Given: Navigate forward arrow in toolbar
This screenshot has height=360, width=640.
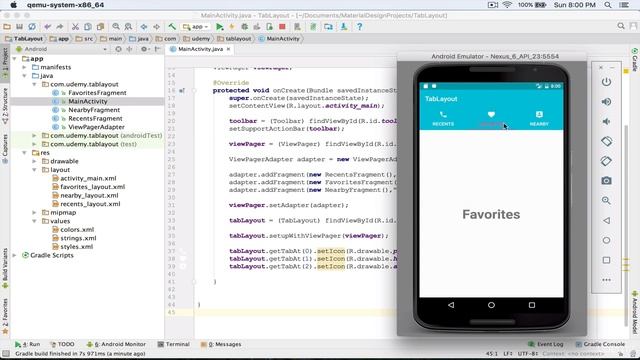Looking at the screenshot, I should point(156,27).
